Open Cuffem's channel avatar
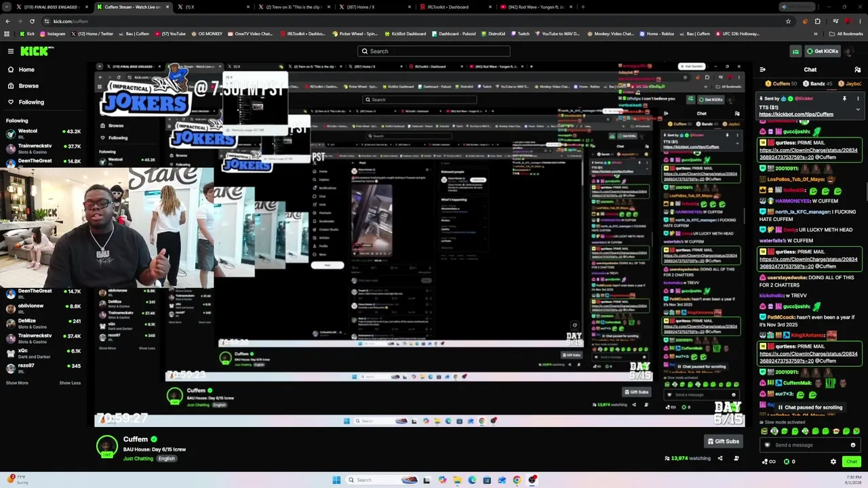 click(x=106, y=446)
